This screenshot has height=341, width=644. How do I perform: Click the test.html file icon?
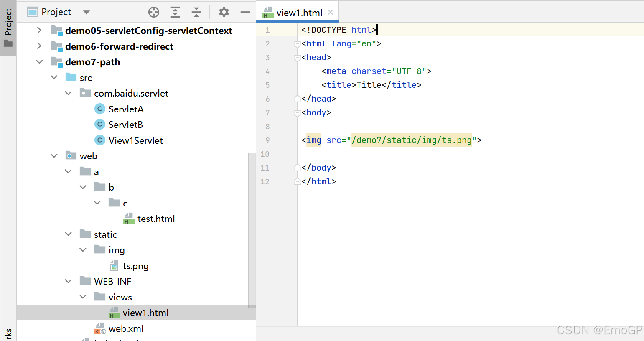click(x=129, y=219)
